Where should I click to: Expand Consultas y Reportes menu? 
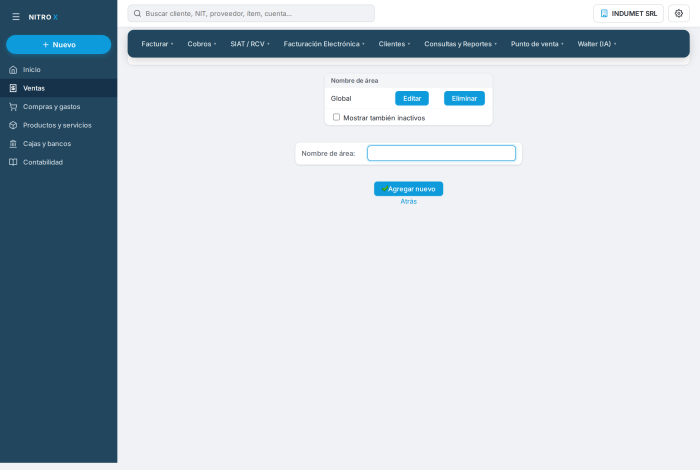point(461,44)
